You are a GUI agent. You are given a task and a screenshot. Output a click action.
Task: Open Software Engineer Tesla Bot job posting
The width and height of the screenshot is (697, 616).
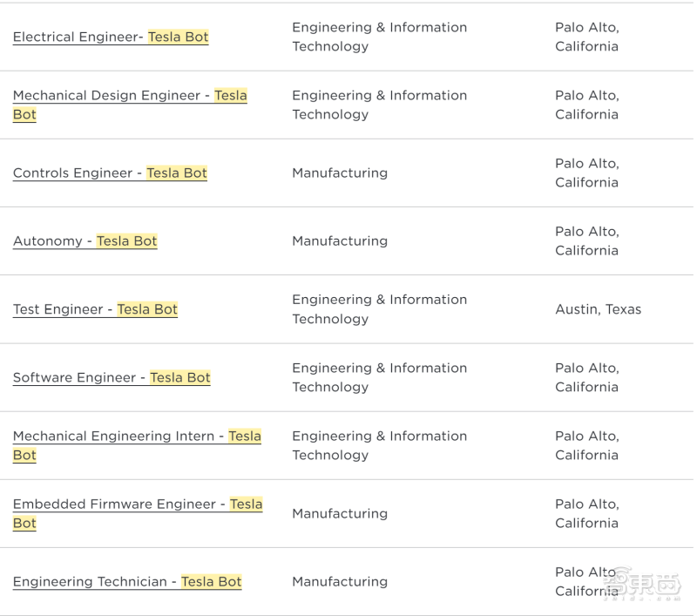[112, 378]
